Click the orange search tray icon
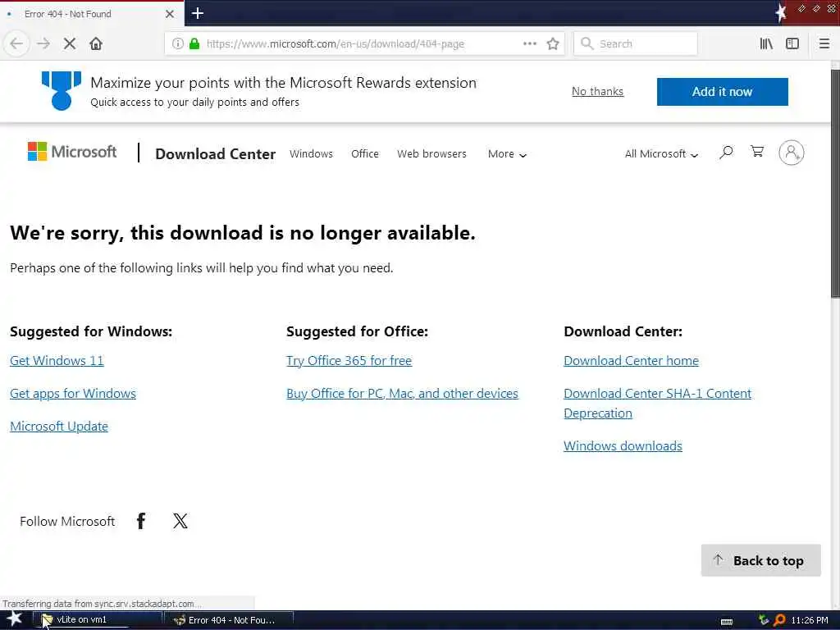This screenshot has width=840, height=630. pos(779,620)
